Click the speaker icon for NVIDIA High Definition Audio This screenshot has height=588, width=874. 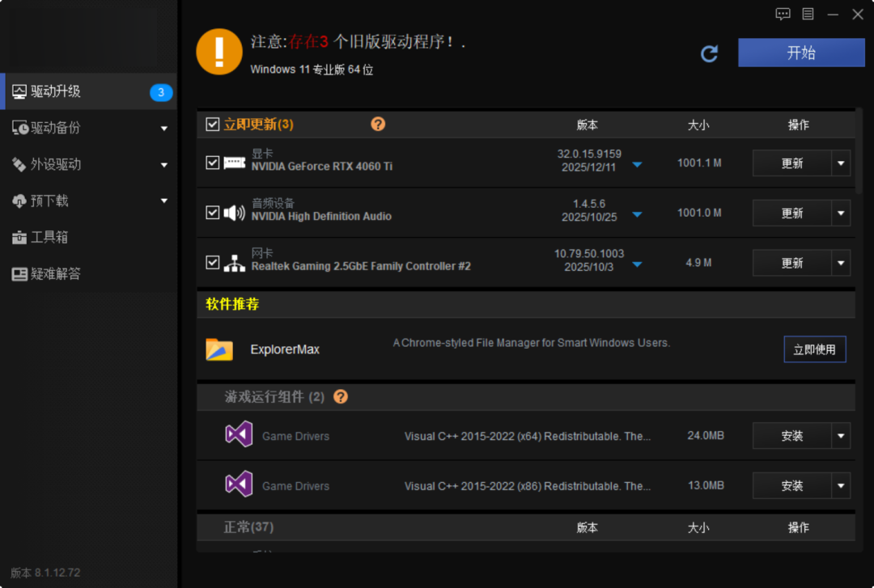[234, 213]
